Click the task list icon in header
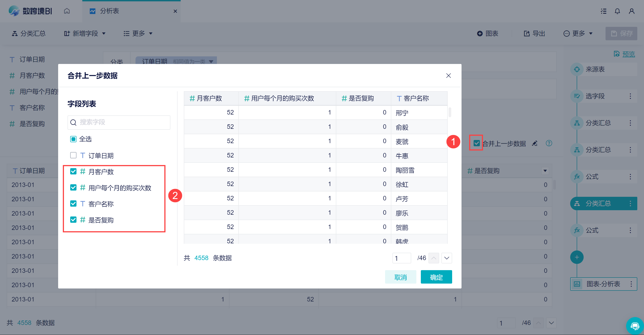The image size is (644, 335). (x=604, y=11)
